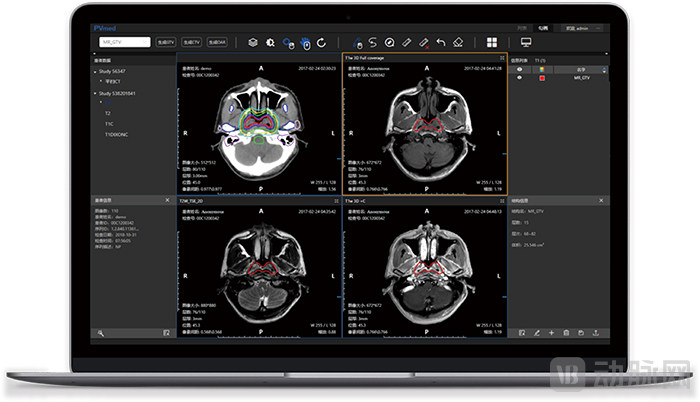The image size is (700, 402).
Task: Select the eraser tool
Action: coord(457,43)
